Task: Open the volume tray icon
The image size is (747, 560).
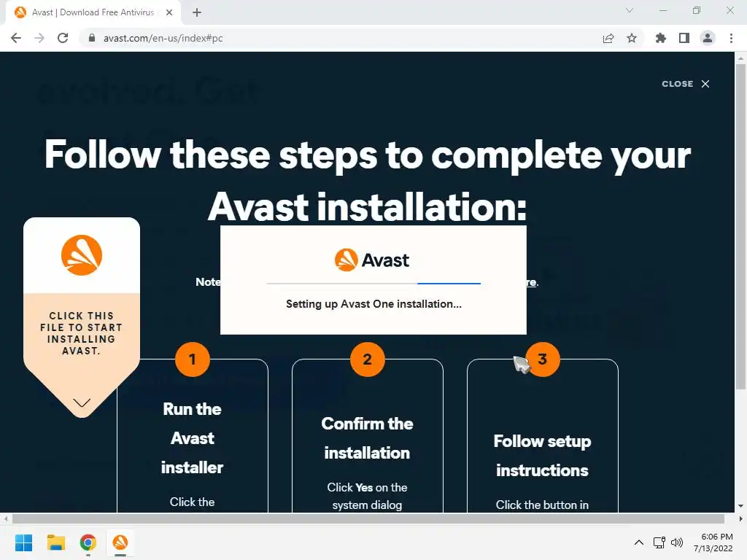Action: 676,542
